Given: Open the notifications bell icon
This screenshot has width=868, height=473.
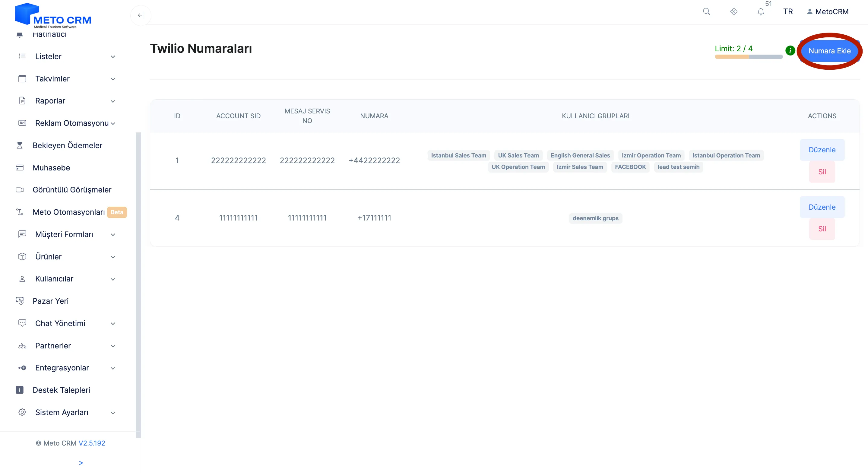Looking at the screenshot, I should 761,12.
